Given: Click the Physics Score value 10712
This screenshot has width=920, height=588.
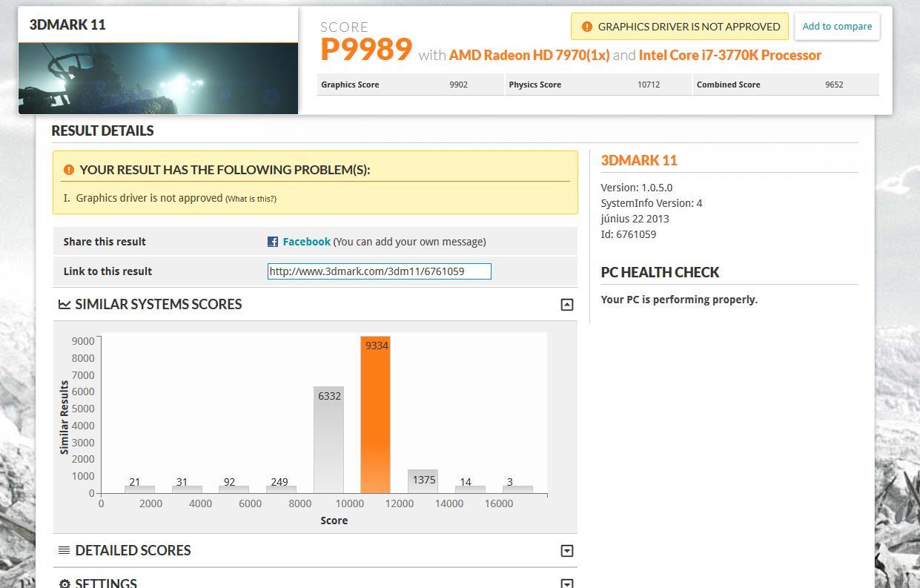Looking at the screenshot, I should coord(649,85).
